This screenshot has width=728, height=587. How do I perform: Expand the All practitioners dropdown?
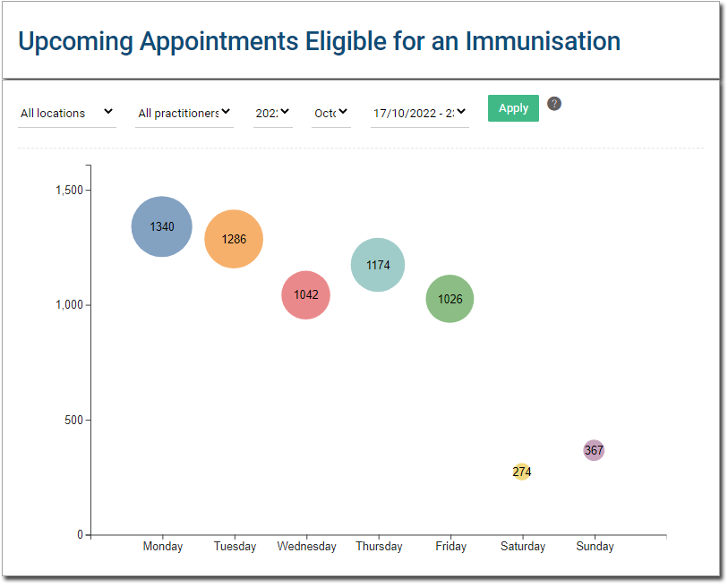[x=184, y=113]
